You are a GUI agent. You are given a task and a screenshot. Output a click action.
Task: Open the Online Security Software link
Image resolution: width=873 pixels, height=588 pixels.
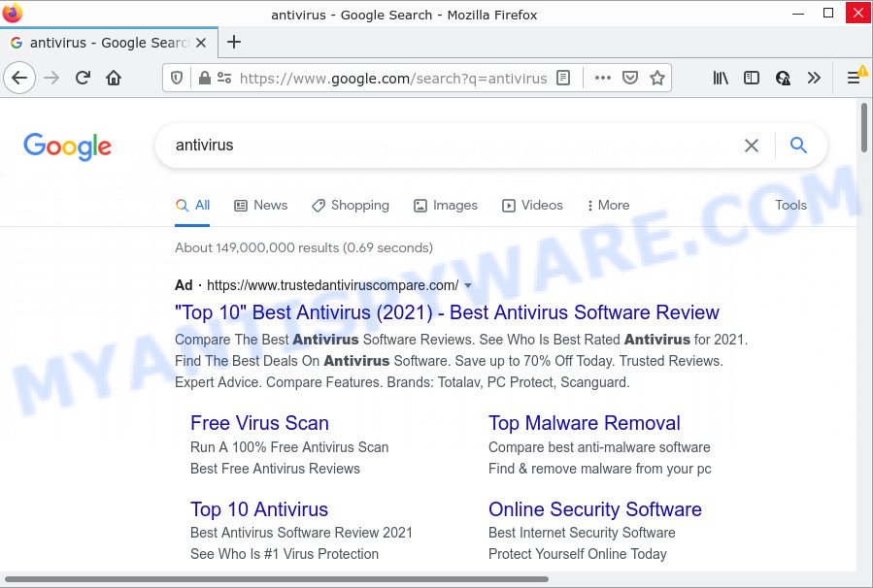coord(594,509)
